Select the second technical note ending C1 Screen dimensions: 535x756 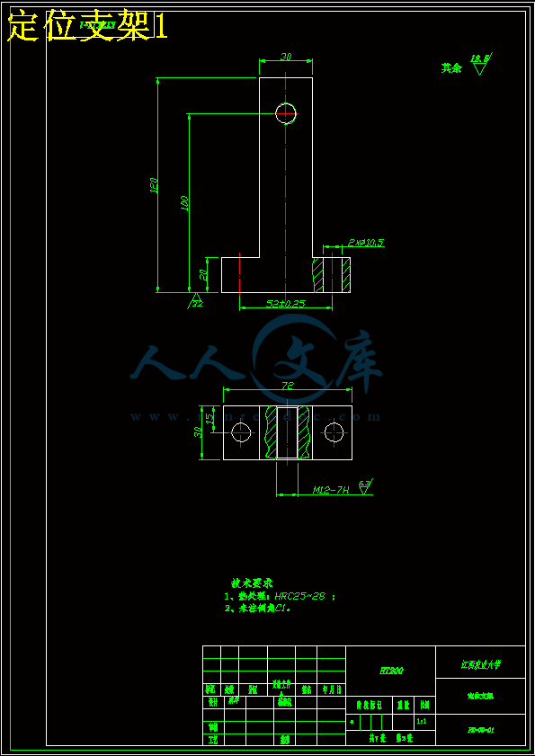tap(258, 609)
